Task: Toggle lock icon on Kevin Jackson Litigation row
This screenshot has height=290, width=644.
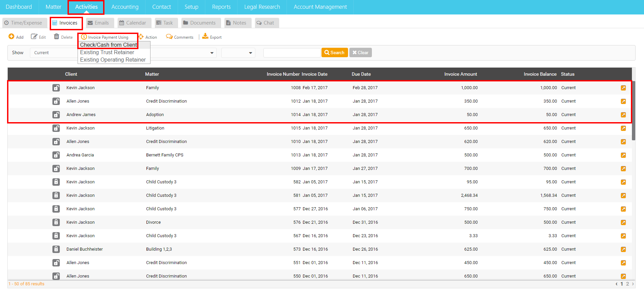Action: tap(56, 128)
